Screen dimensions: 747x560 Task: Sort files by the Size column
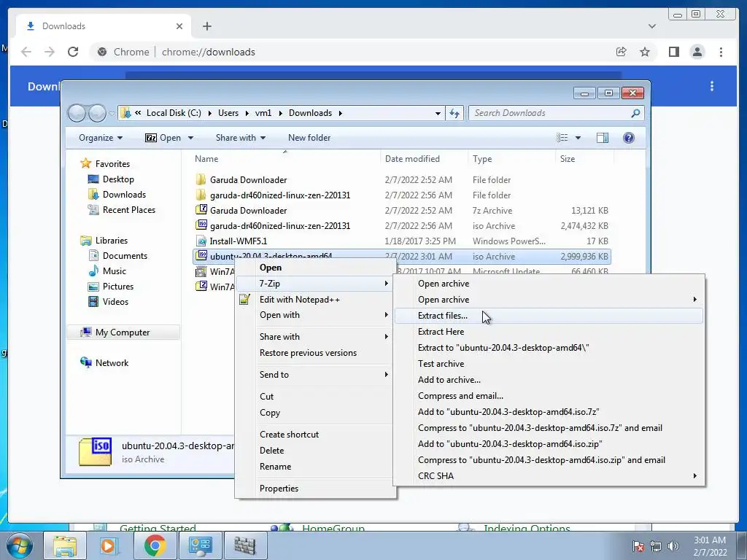point(584,159)
